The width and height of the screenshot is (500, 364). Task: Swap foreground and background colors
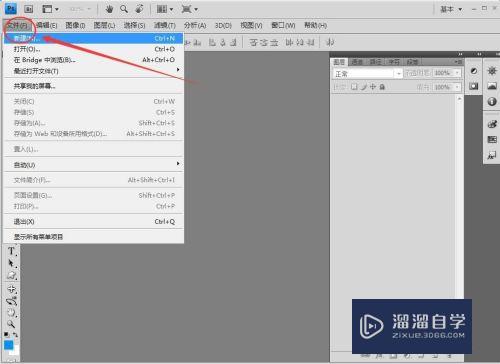(x=15, y=334)
